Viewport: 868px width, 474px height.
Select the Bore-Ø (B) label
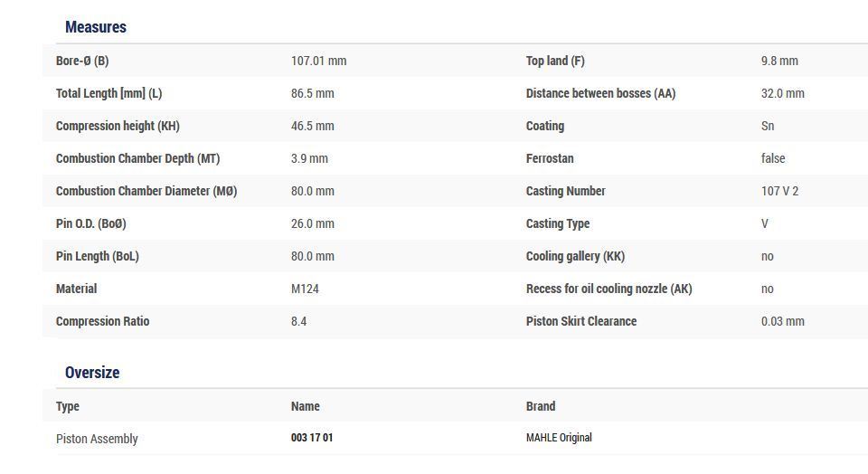click(x=82, y=61)
